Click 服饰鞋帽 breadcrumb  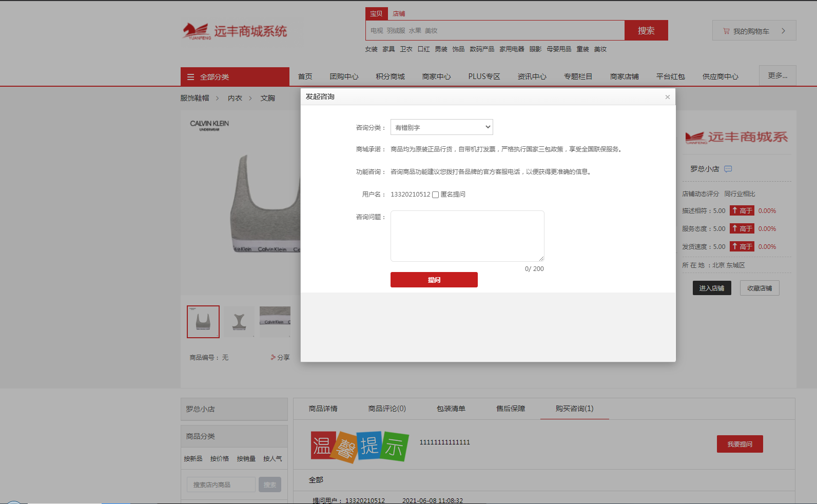[194, 98]
